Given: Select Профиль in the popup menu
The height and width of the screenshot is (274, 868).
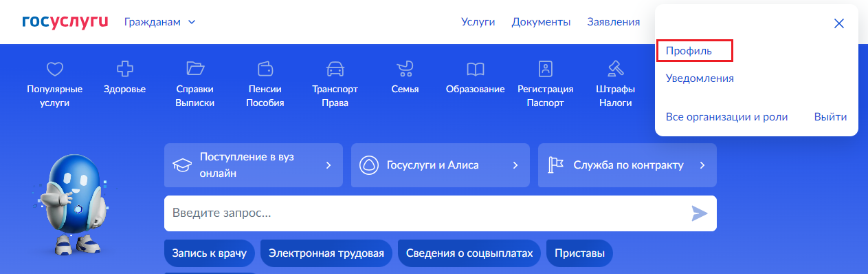Looking at the screenshot, I should pyautogui.click(x=689, y=51).
